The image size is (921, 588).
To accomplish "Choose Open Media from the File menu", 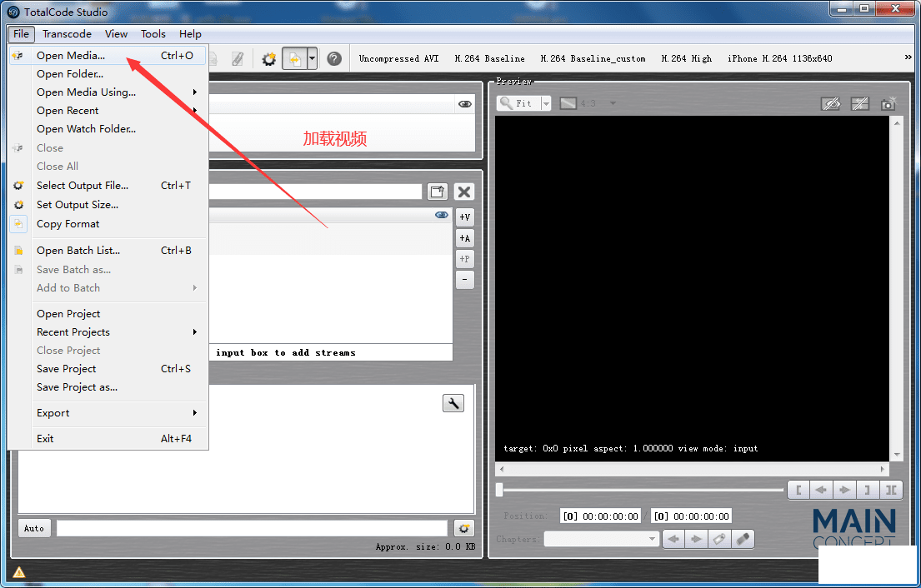I will [108, 56].
